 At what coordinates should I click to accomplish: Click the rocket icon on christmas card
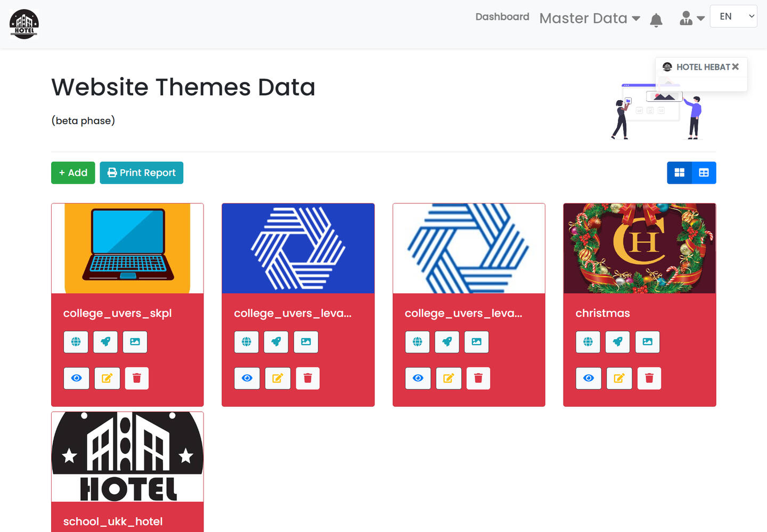pos(617,342)
